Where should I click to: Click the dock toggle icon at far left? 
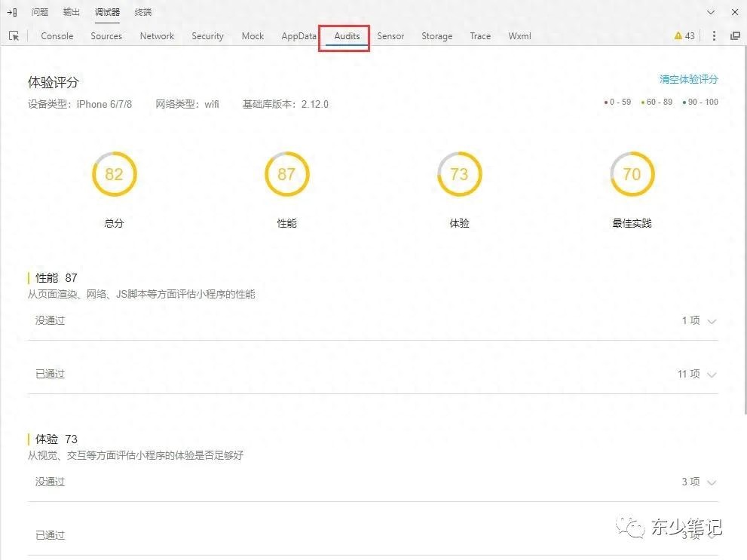coord(11,11)
